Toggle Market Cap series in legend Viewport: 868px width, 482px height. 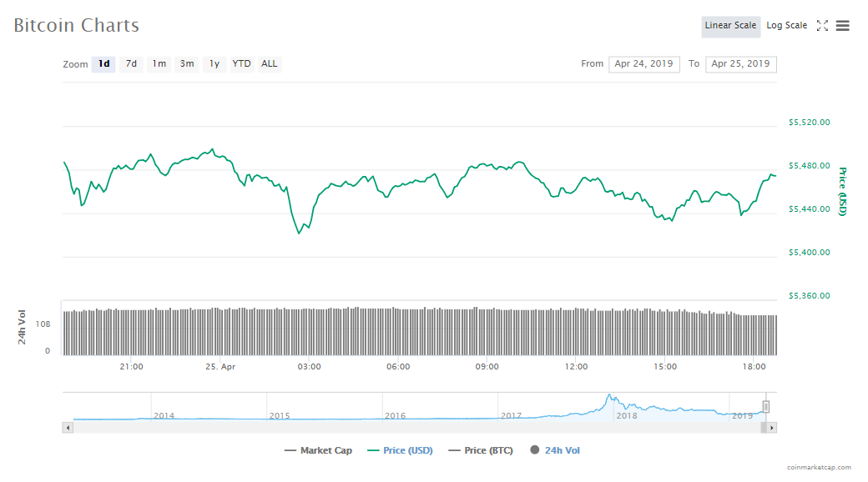(x=318, y=450)
